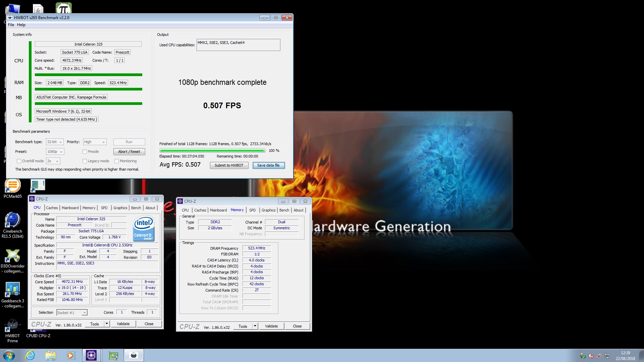Open PCMark05 desktop shortcut
Screen dimensions: 644x362
pyautogui.click(x=12, y=189)
